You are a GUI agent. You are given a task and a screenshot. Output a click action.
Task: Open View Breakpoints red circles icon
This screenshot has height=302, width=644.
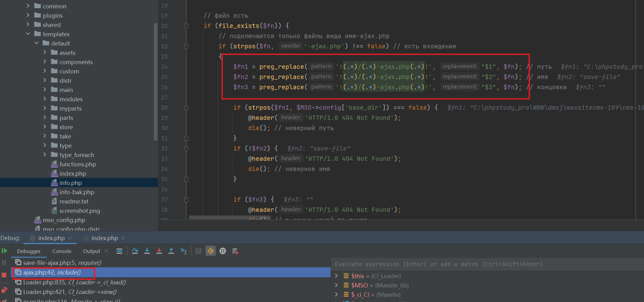[x=4, y=290]
